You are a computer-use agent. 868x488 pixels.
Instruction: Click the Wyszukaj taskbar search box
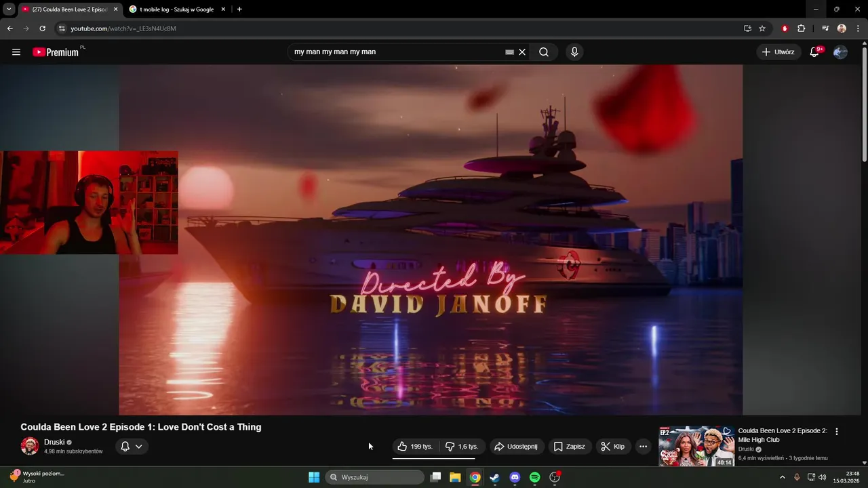point(375,477)
